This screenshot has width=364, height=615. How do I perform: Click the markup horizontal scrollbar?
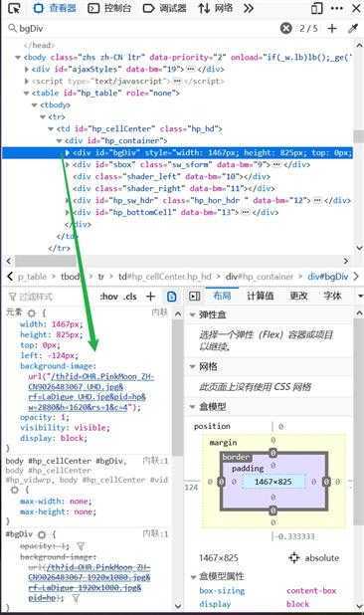tap(45, 261)
